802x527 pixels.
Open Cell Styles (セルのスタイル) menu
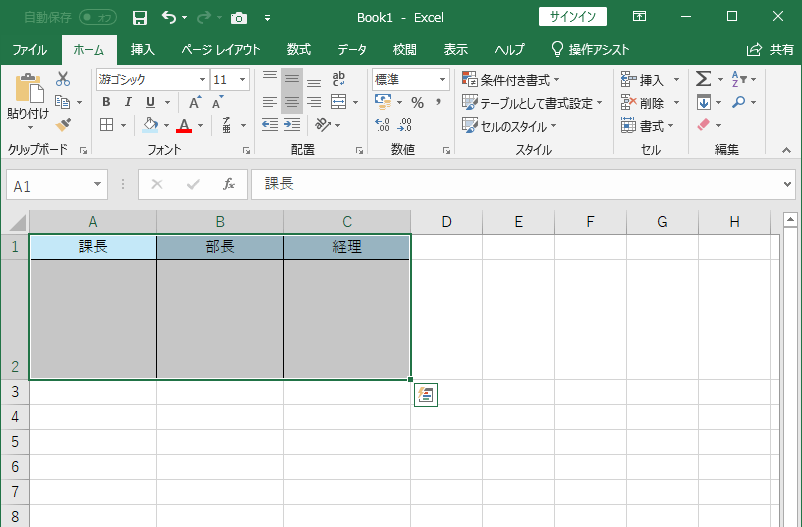[x=509, y=126]
